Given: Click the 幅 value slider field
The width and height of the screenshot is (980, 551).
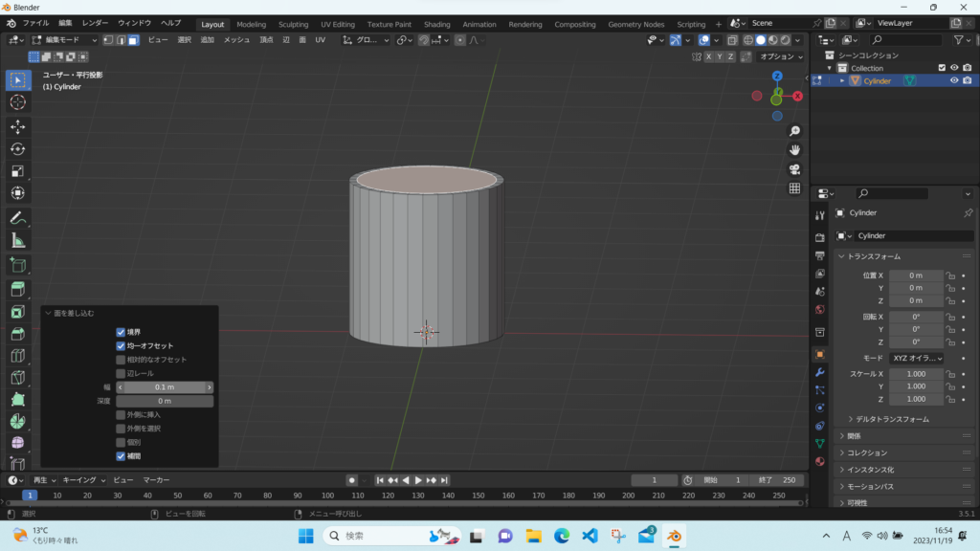Looking at the screenshot, I should 165,387.
